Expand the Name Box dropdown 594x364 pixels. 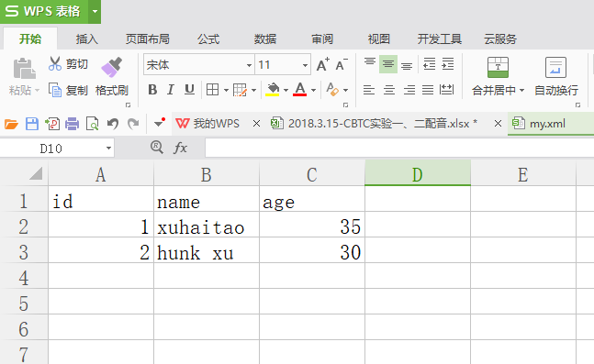108,148
